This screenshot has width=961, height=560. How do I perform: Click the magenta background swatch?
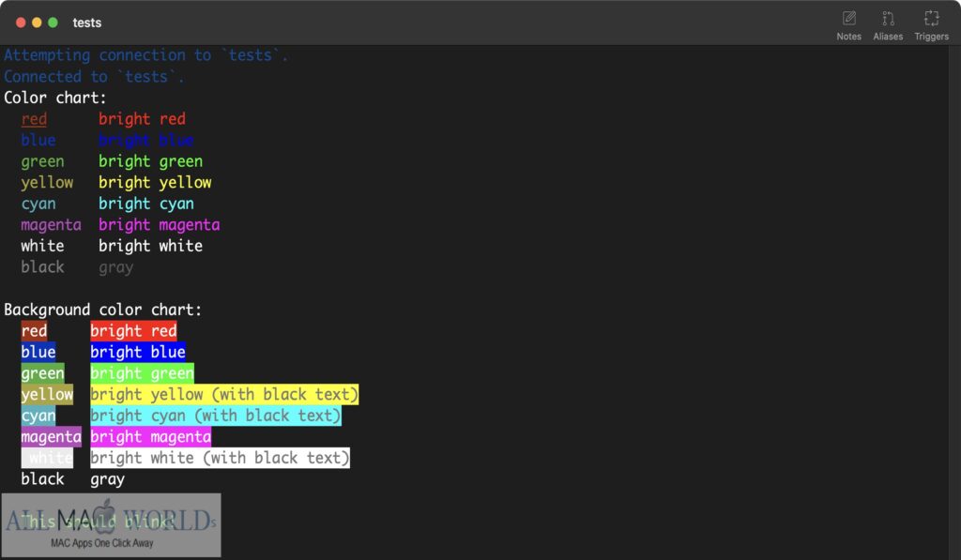pyautogui.click(x=51, y=436)
